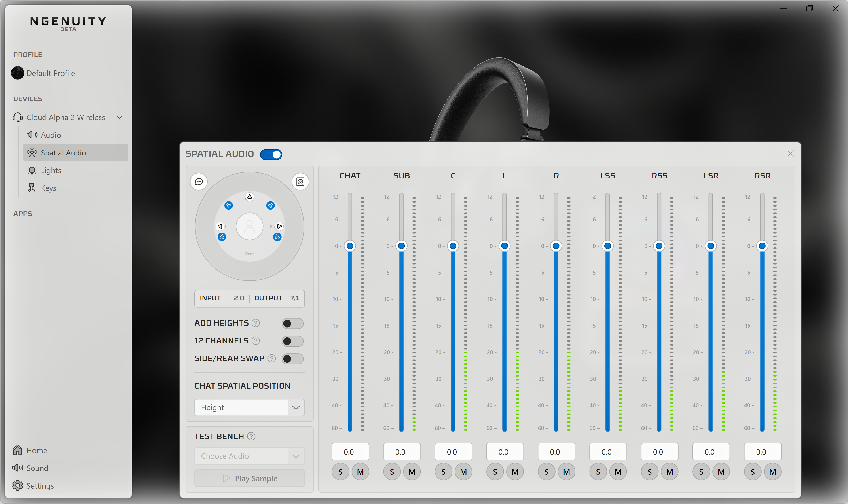The width and height of the screenshot is (848, 504).
Task: Solo the CHAT channel
Action: pyautogui.click(x=340, y=472)
